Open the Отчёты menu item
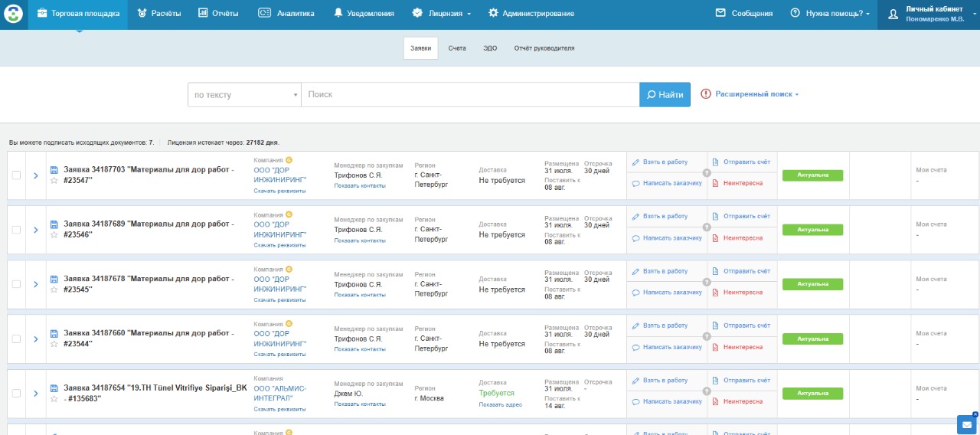Viewport: 980px width, 435px height. (218, 14)
